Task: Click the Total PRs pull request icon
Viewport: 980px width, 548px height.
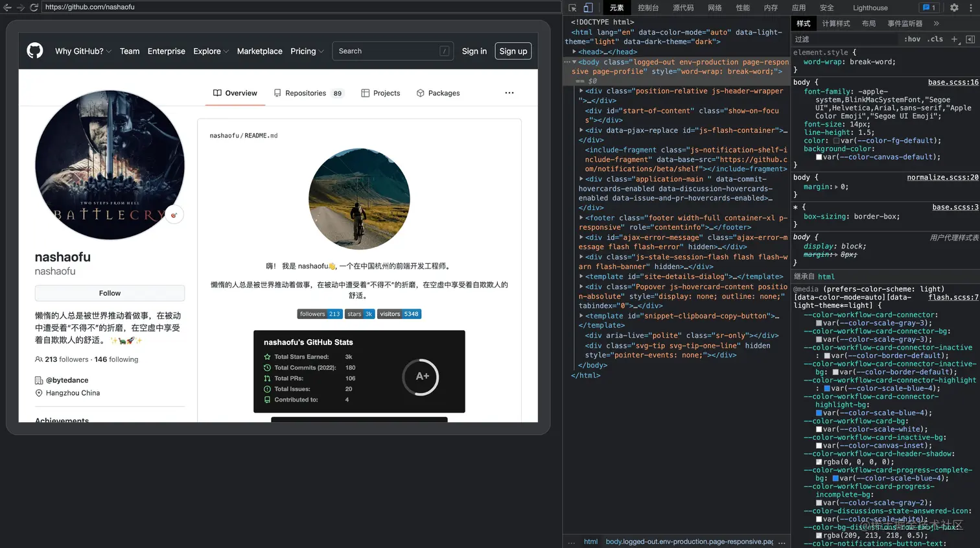Action: point(267,378)
